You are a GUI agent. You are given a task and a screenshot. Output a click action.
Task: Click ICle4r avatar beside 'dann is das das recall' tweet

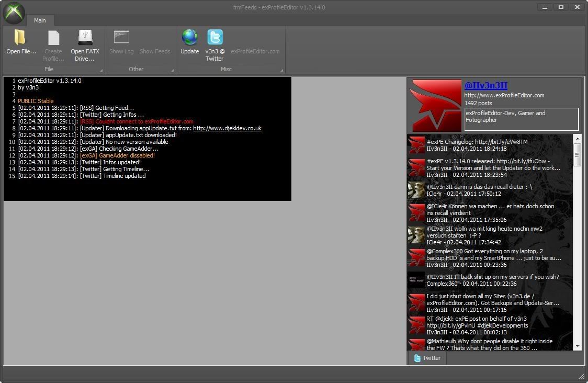click(416, 190)
